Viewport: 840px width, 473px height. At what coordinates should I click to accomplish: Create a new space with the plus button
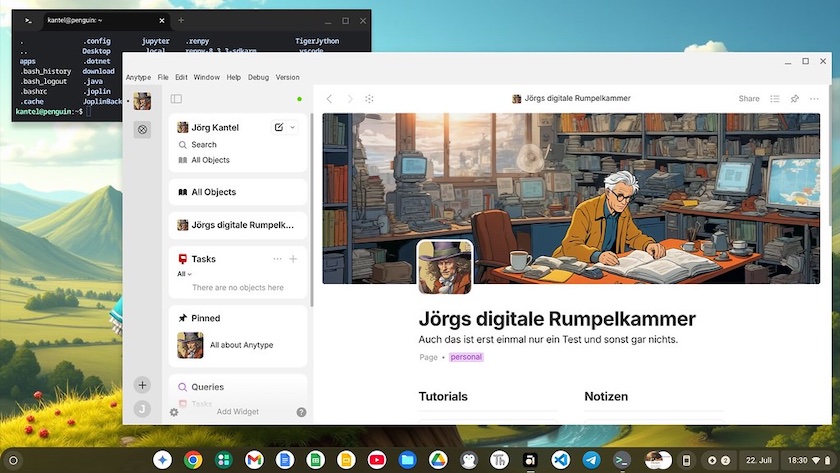[142, 385]
